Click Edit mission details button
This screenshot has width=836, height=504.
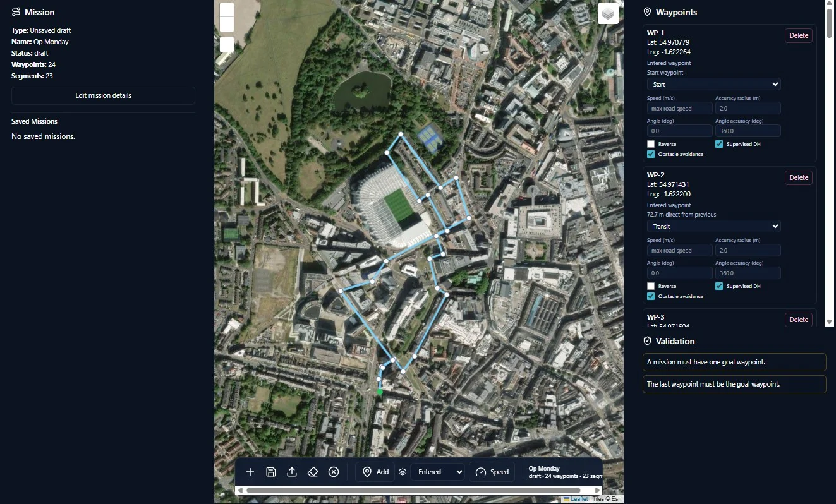coord(103,95)
